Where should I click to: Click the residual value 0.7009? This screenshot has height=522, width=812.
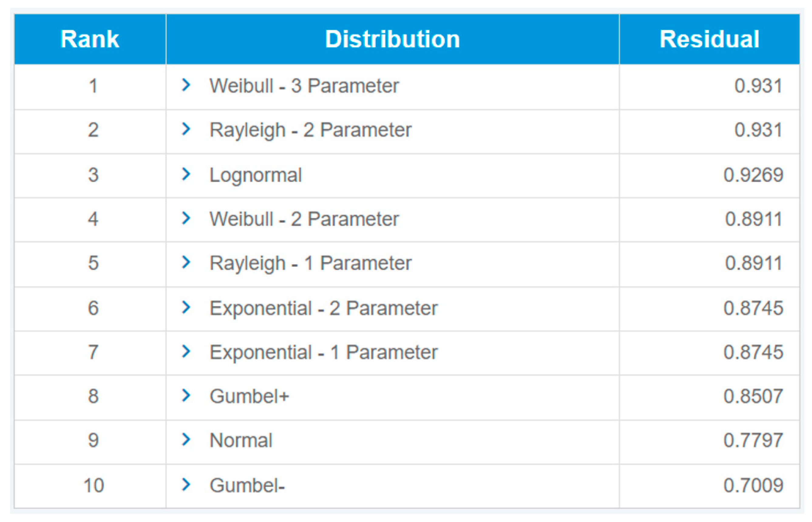[x=753, y=485]
